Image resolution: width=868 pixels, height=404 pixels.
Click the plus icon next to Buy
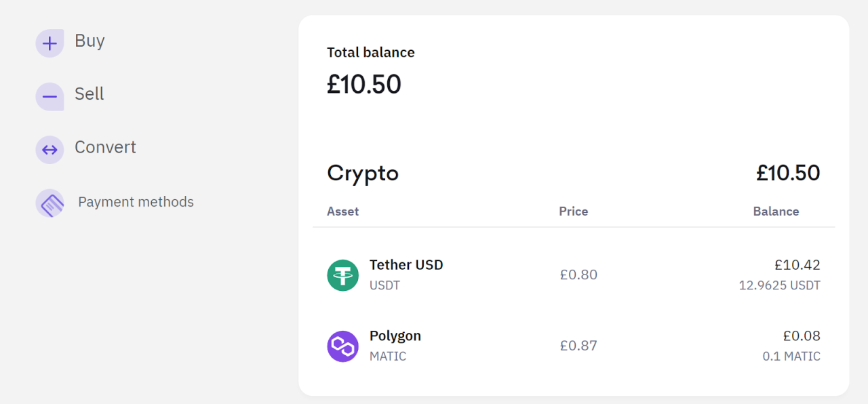pyautogui.click(x=50, y=42)
